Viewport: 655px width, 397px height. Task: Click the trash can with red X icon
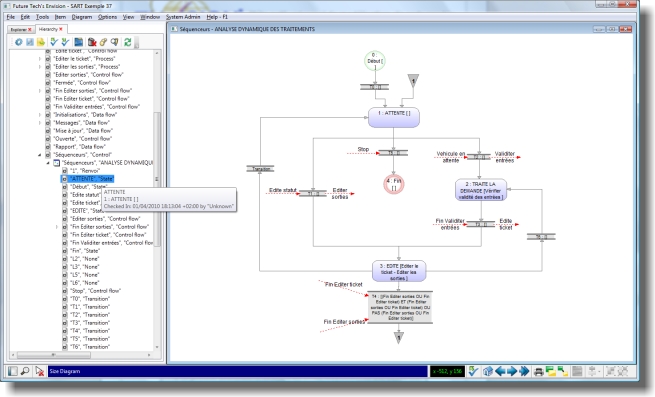[92, 42]
